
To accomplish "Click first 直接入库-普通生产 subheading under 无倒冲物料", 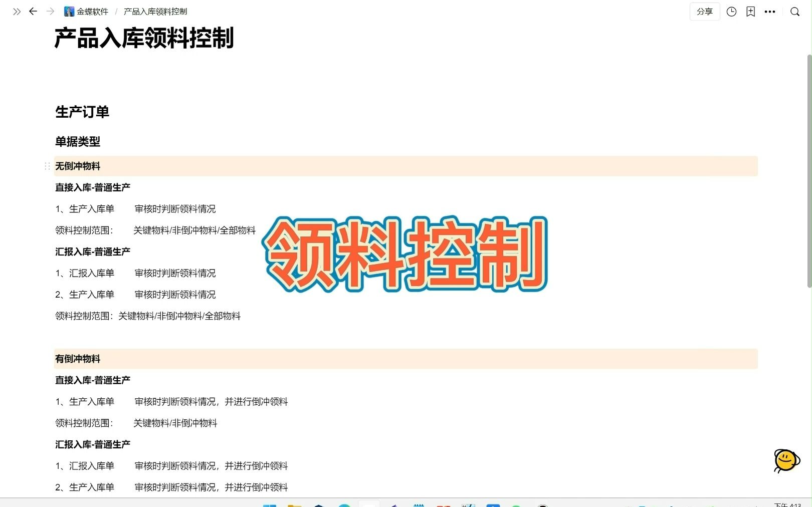I will pos(93,187).
